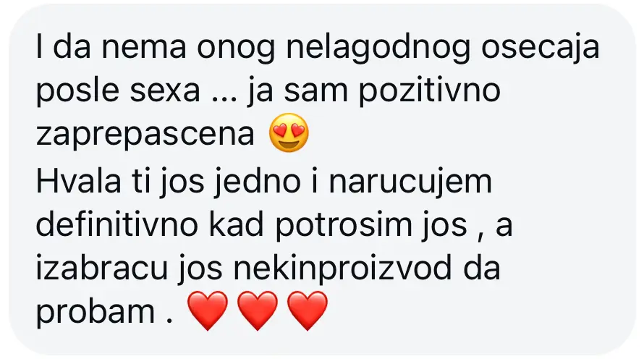Screen dimensions: 644x359
Task: Click the word "definitivno"
Action: point(117,226)
